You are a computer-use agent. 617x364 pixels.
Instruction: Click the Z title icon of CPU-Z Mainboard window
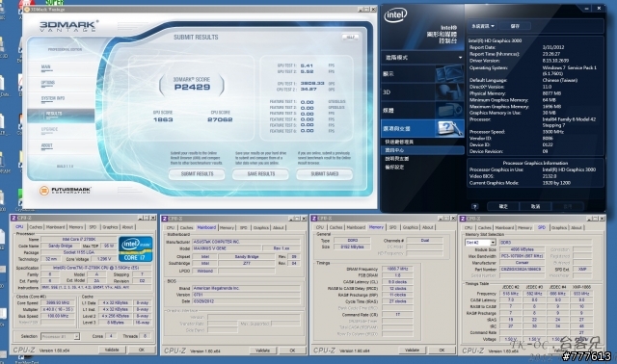point(165,219)
